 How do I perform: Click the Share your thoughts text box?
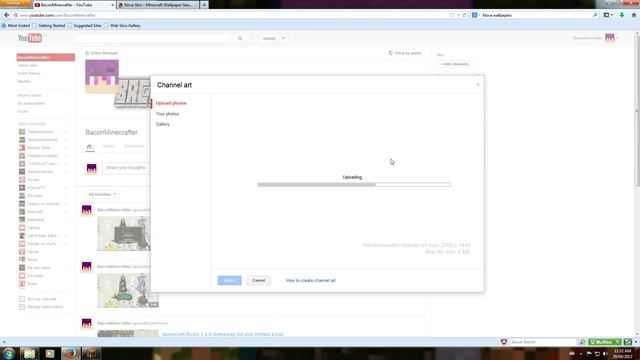click(x=126, y=168)
